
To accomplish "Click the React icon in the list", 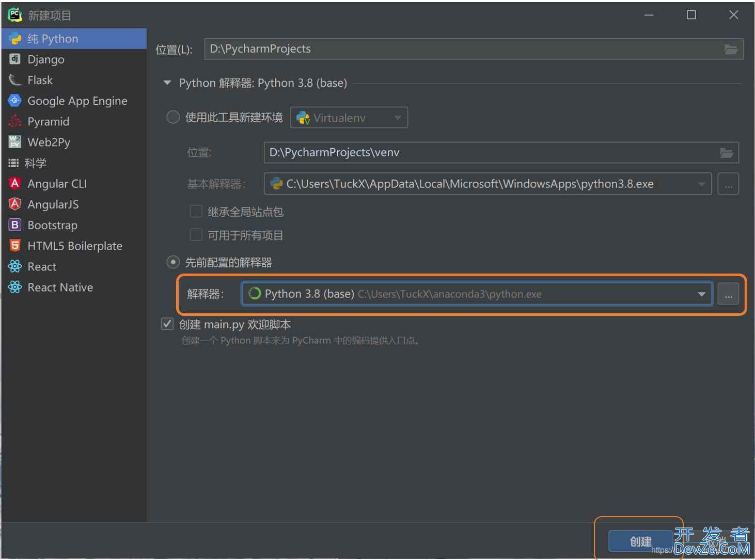I will point(15,266).
